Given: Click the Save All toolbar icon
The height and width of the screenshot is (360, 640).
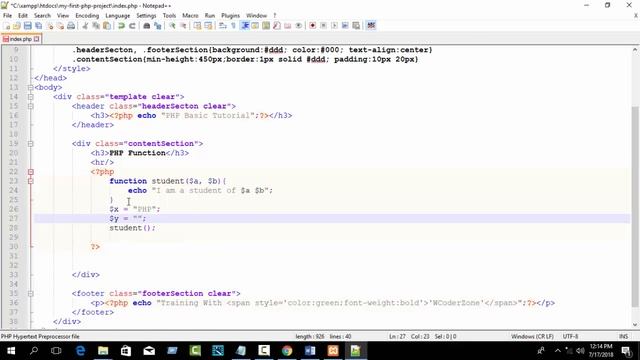Looking at the screenshot, I should tap(38, 26).
